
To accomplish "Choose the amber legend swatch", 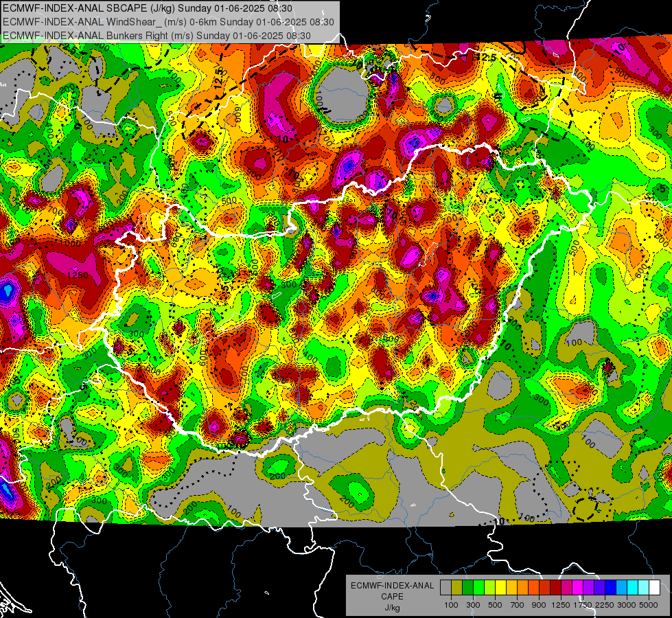I will pyautogui.click(x=511, y=587).
